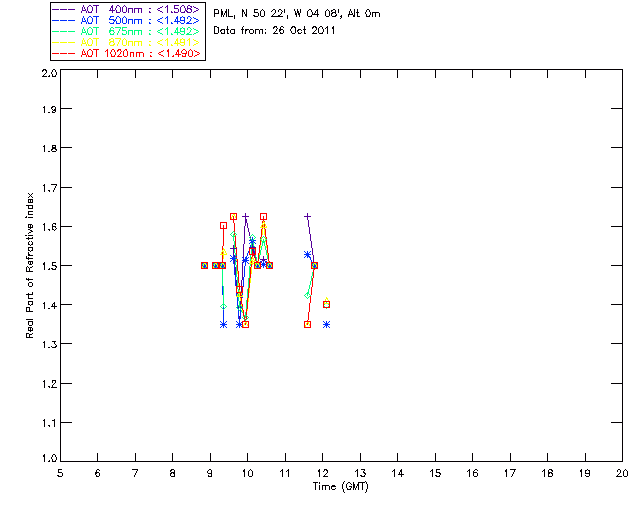Click the 1.5 y-axis tick label
Viewport: 640px width, 512px height.
coord(49,266)
